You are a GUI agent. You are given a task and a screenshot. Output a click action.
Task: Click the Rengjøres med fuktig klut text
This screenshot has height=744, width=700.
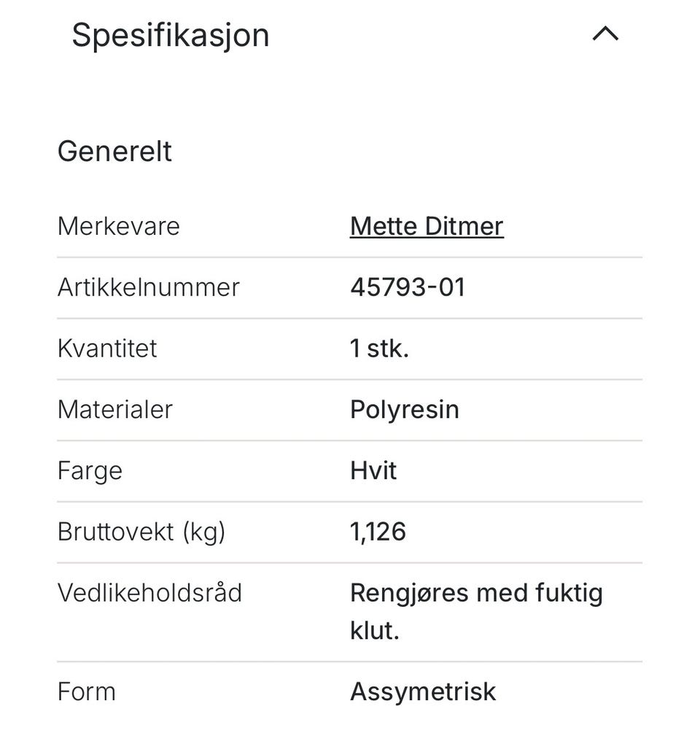(x=475, y=611)
